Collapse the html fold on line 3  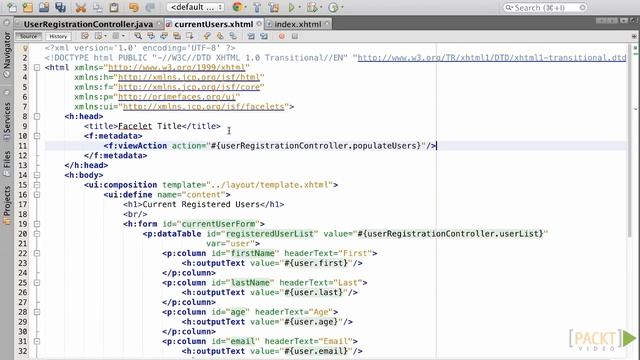pyautogui.click(x=37, y=67)
